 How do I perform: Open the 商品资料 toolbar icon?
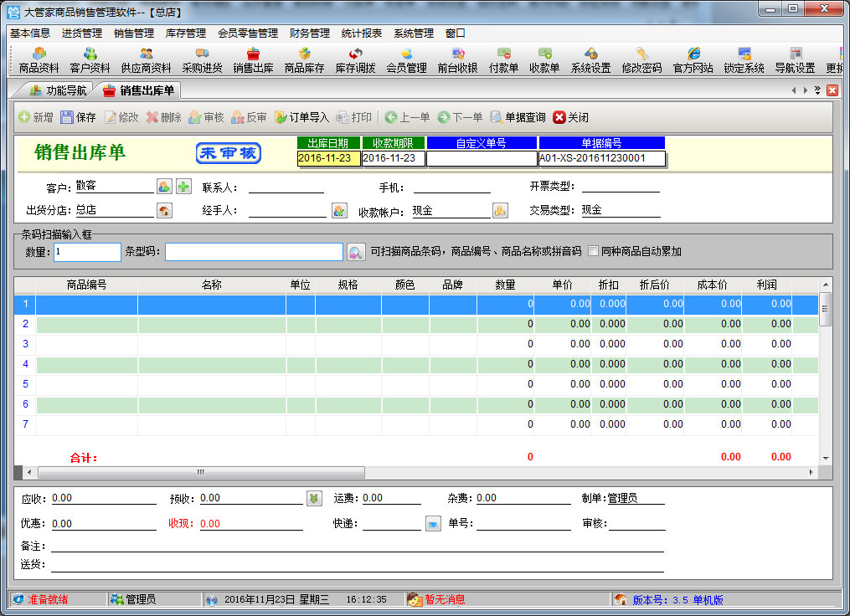pos(39,60)
